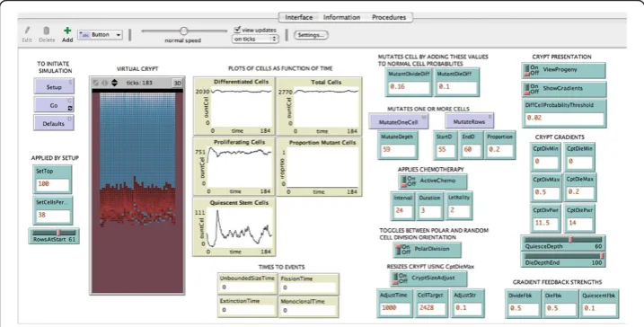The height and width of the screenshot is (327, 644).
Task: Toggle the view updates checkbox
Action: tap(237, 30)
